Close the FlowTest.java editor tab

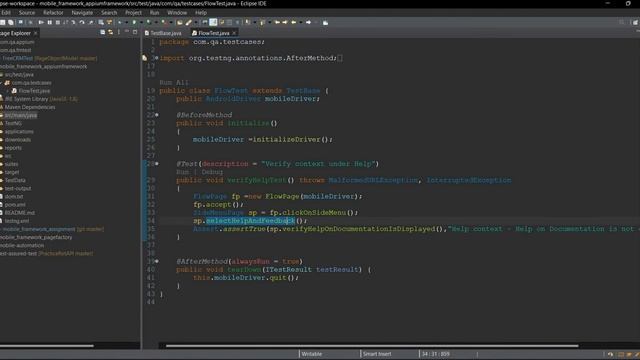[x=234, y=33]
